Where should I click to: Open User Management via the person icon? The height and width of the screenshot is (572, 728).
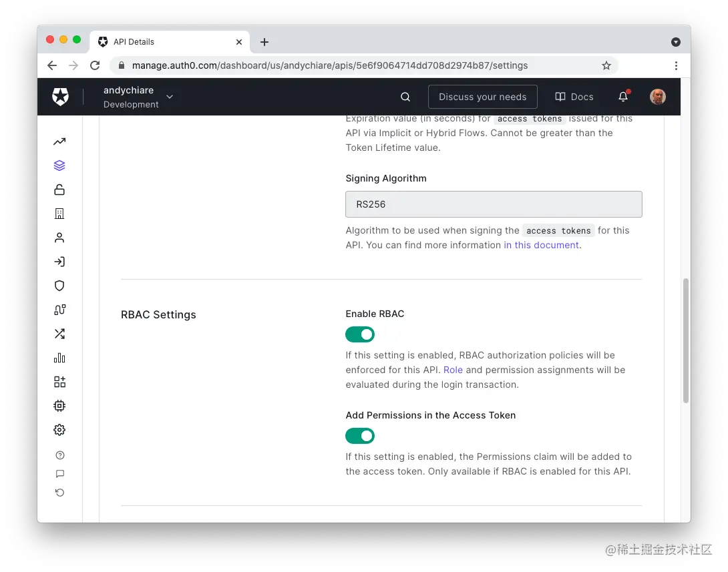[59, 237]
